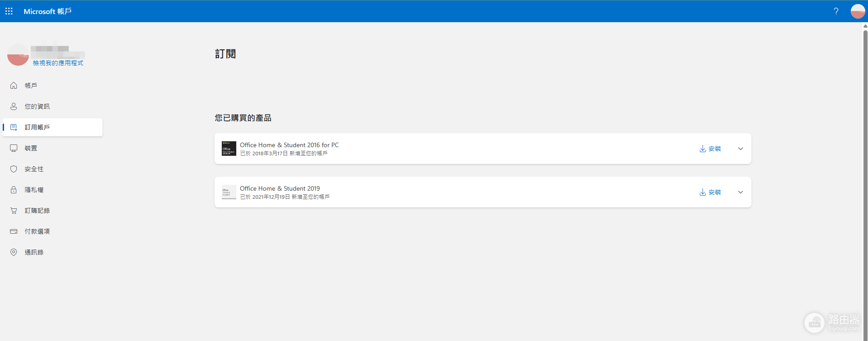
Task: Open the Microsoft app launcher grid
Action: click(9, 11)
